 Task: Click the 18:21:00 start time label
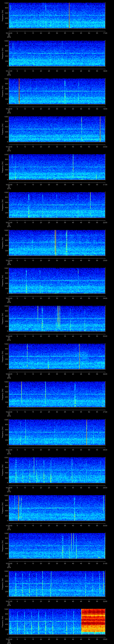[9, 223]
